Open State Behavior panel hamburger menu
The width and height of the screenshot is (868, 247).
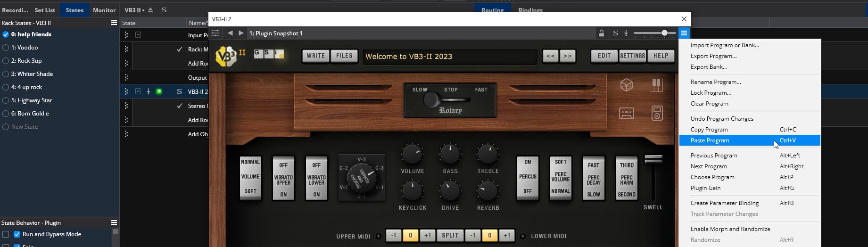(114, 222)
